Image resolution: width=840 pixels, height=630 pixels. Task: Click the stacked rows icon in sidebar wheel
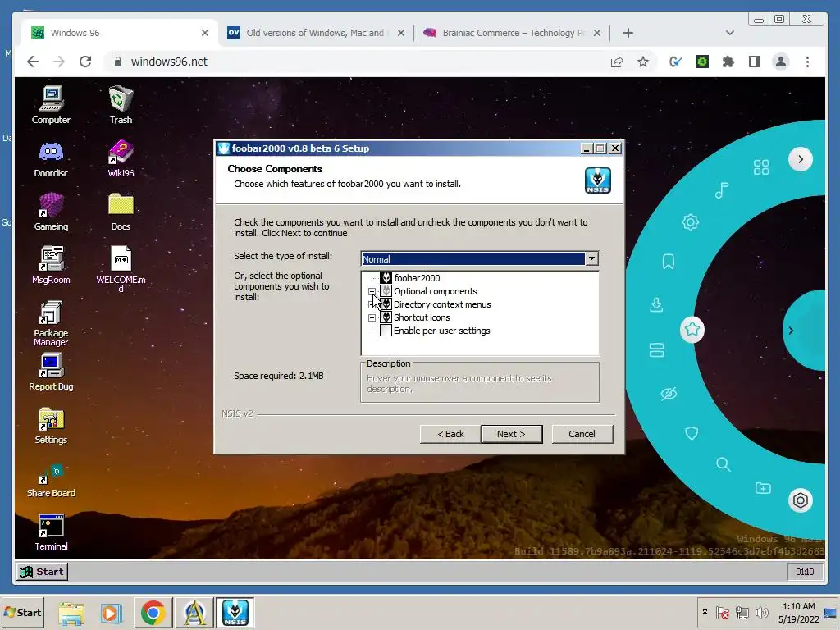click(x=656, y=349)
